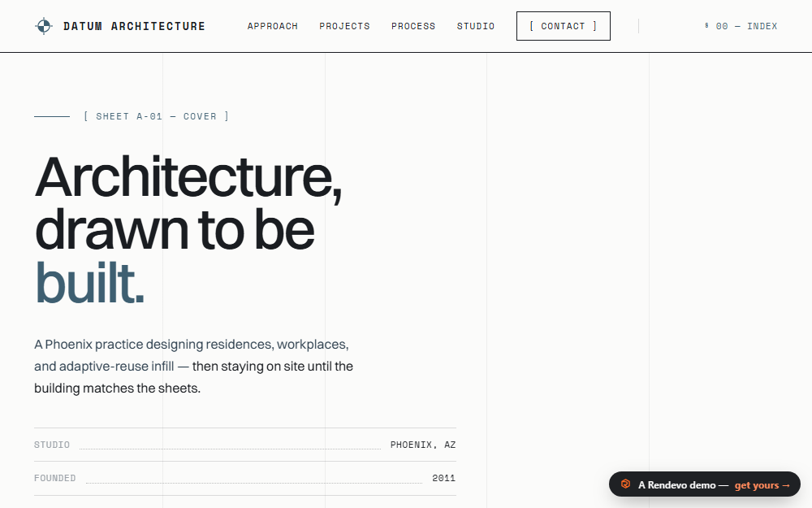The width and height of the screenshot is (812, 508).
Task: Click the STUDIO label in the info table
Action: point(52,445)
